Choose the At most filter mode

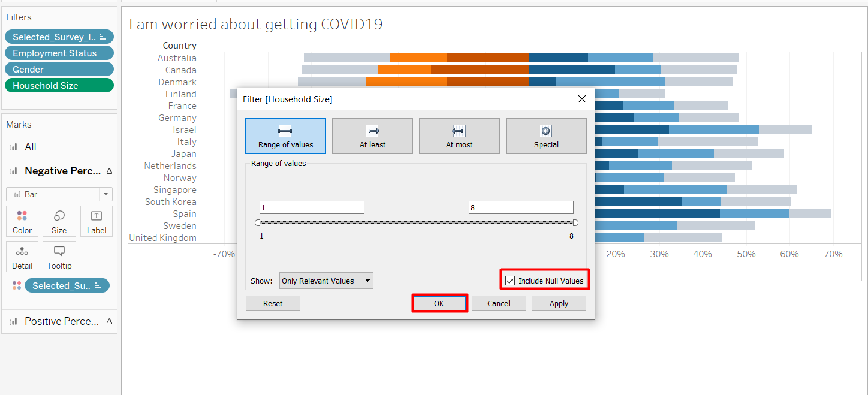point(459,136)
